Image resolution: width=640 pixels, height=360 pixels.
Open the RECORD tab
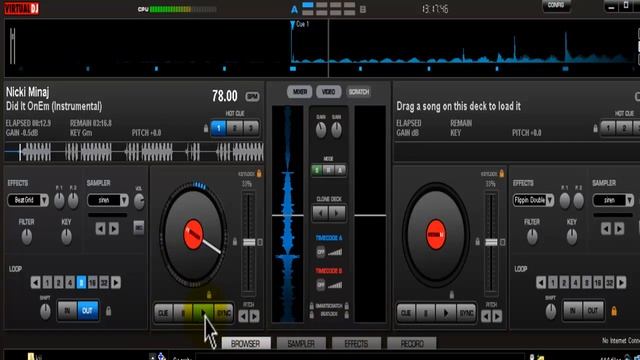[412, 344]
